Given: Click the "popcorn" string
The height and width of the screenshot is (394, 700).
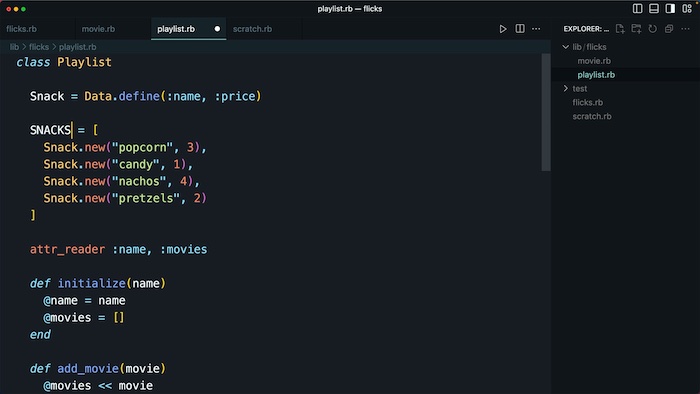Looking at the screenshot, I should [x=142, y=147].
